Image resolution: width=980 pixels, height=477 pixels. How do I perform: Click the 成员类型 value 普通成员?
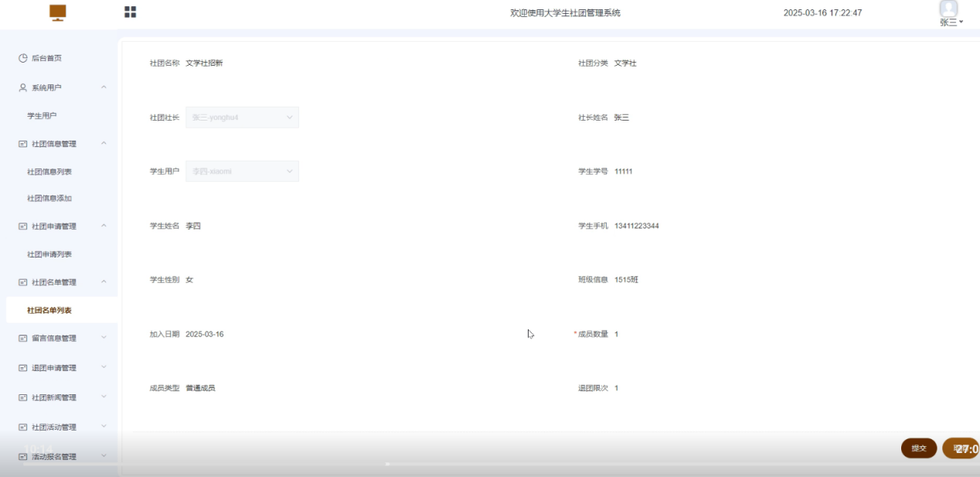tap(200, 388)
